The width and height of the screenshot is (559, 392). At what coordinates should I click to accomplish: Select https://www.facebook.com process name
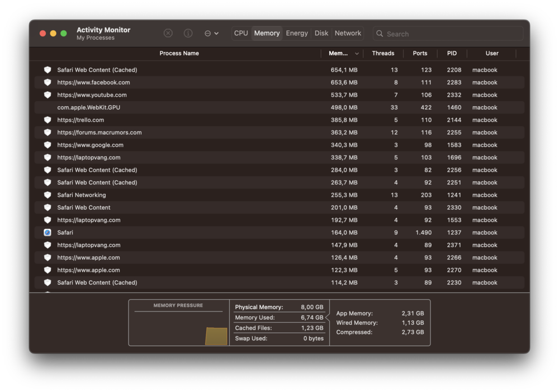coord(93,82)
